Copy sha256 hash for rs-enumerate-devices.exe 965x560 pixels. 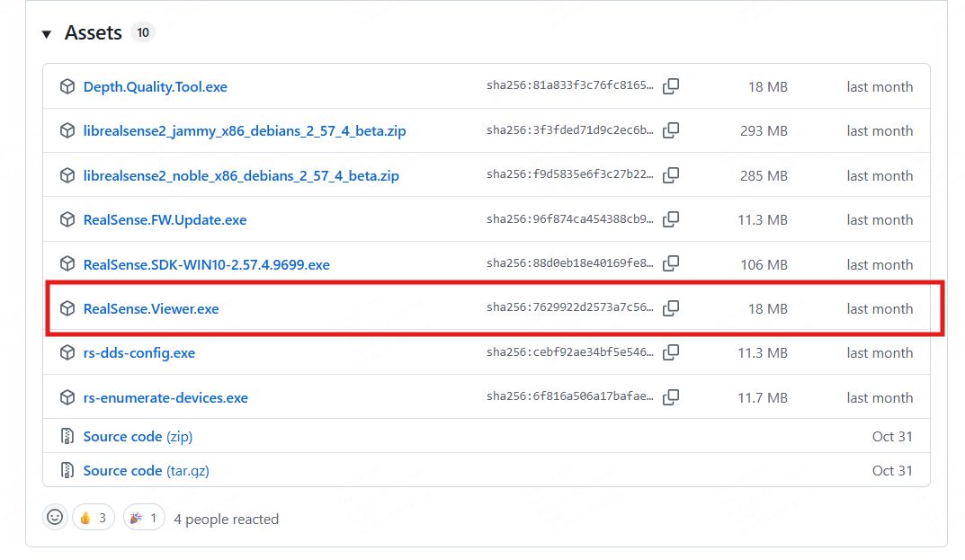point(671,397)
